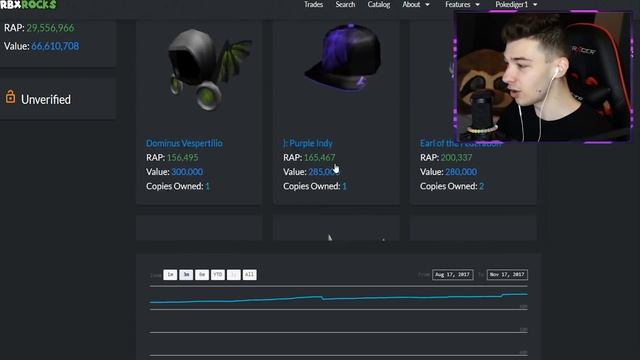Select the 1m chart zoom range

tap(170, 275)
